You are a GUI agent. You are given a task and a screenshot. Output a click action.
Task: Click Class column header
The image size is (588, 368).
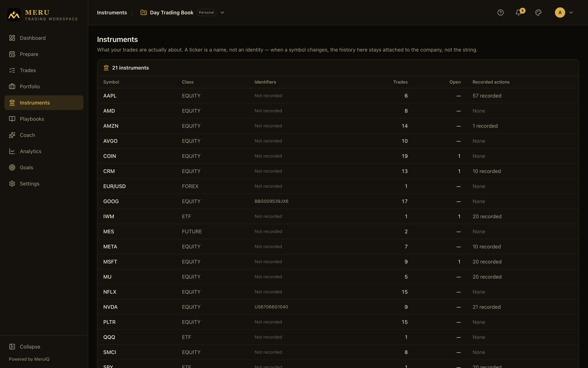188,82
